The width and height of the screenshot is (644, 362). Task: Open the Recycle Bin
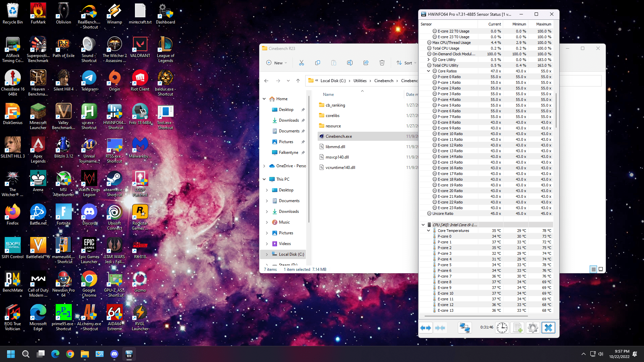(13, 13)
